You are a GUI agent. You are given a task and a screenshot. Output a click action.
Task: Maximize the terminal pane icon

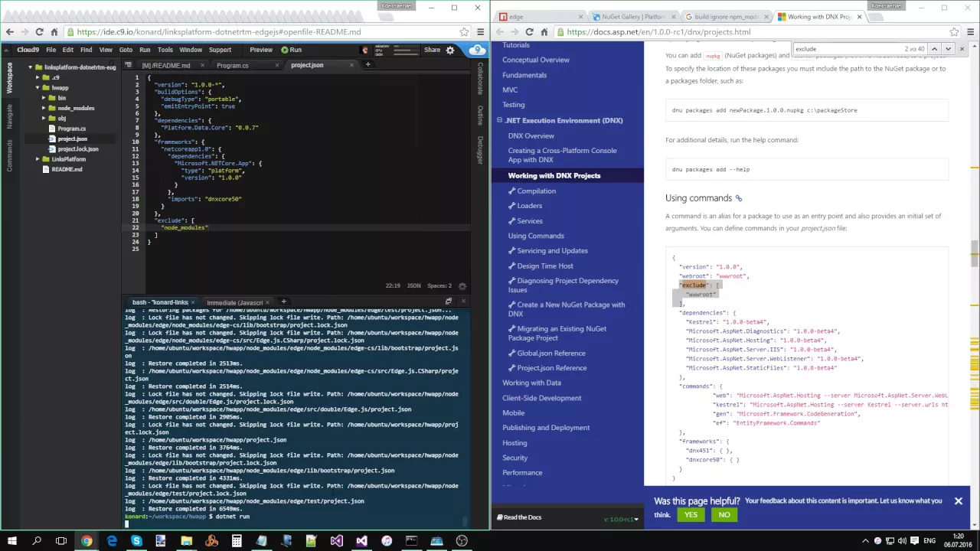[449, 302]
